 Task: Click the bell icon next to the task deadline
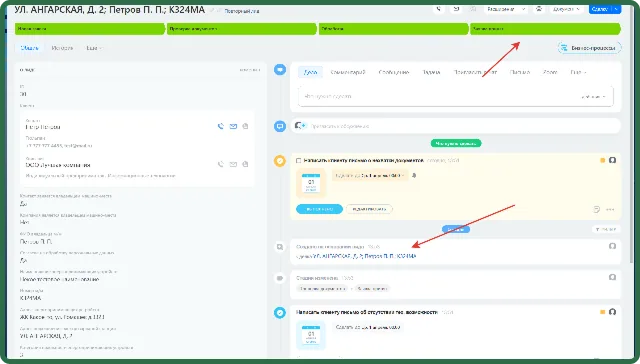414,175
